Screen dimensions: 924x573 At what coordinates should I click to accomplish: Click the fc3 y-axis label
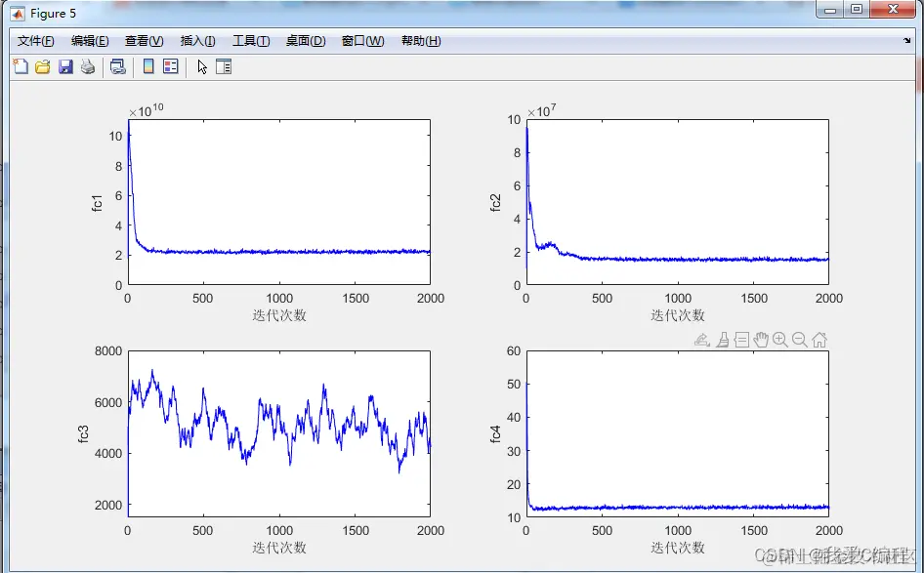tap(83, 434)
